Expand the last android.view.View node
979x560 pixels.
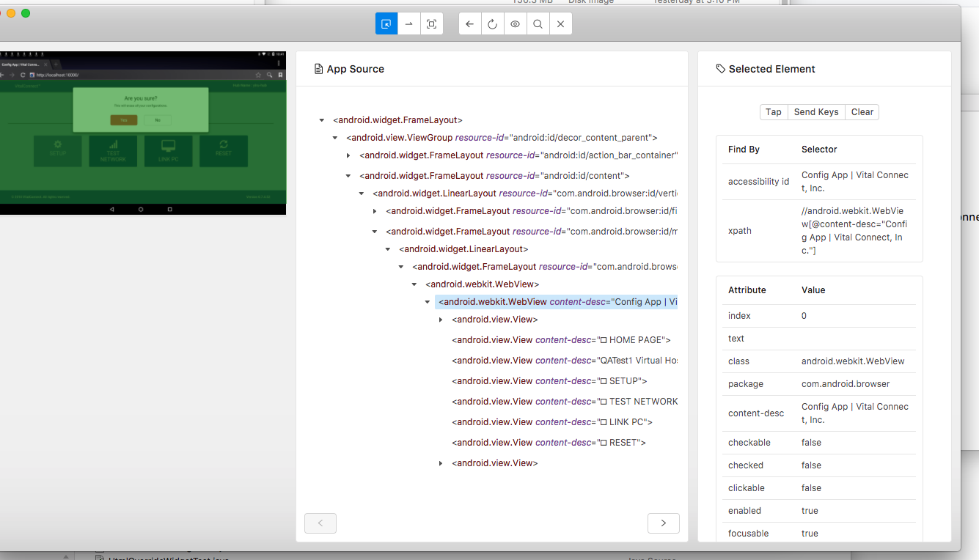(441, 463)
